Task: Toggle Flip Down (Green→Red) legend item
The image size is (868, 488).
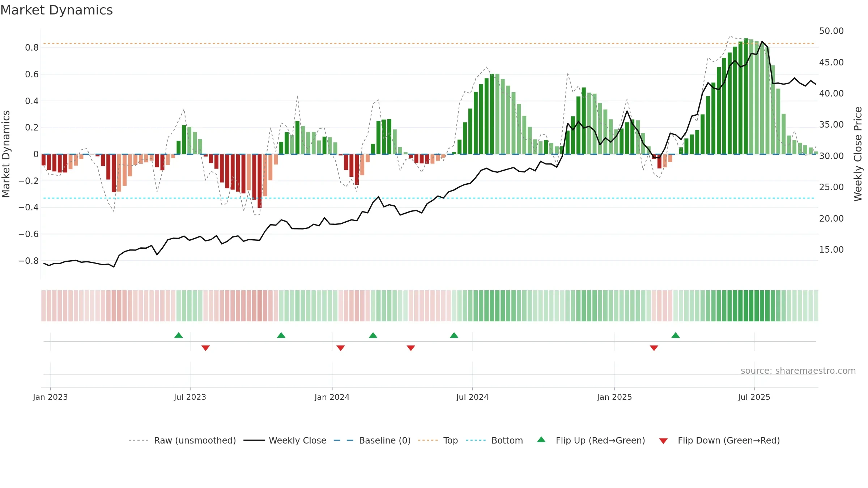Action: pos(719,440)
